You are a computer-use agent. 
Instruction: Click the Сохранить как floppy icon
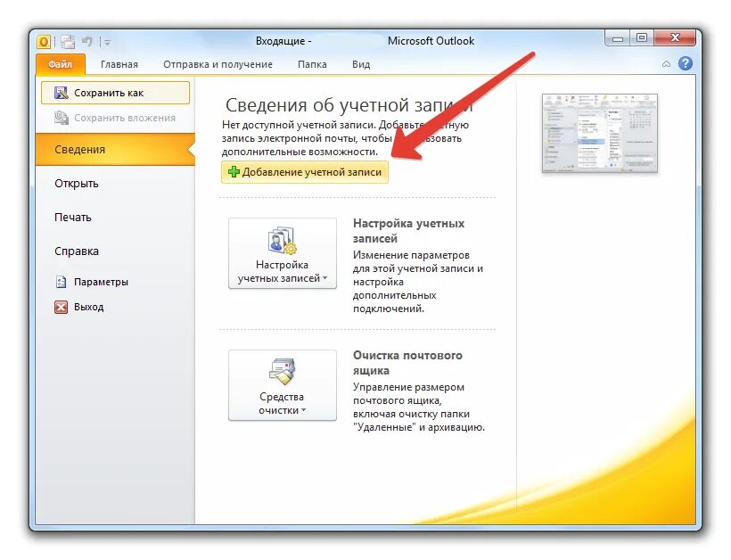[62, 93]
